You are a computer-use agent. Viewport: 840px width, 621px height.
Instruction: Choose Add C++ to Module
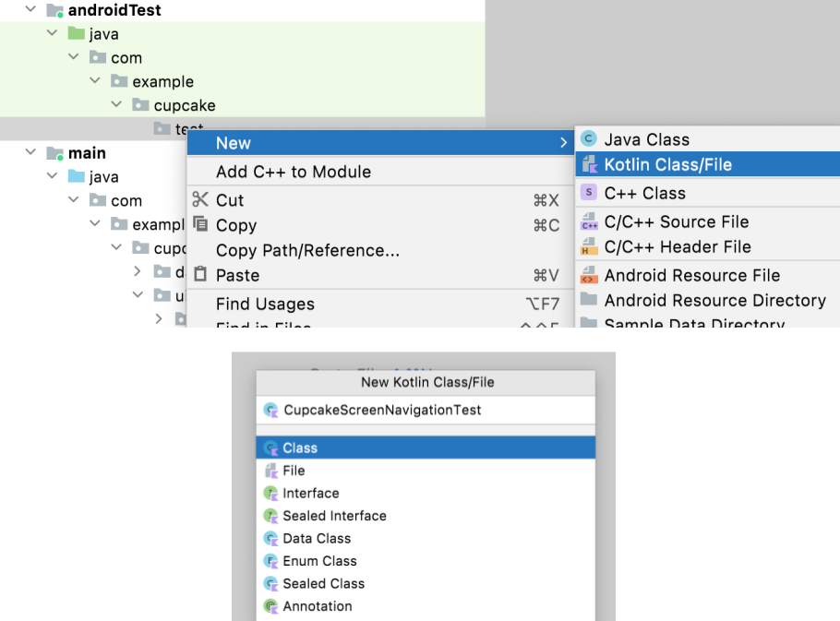pos(294,172)
